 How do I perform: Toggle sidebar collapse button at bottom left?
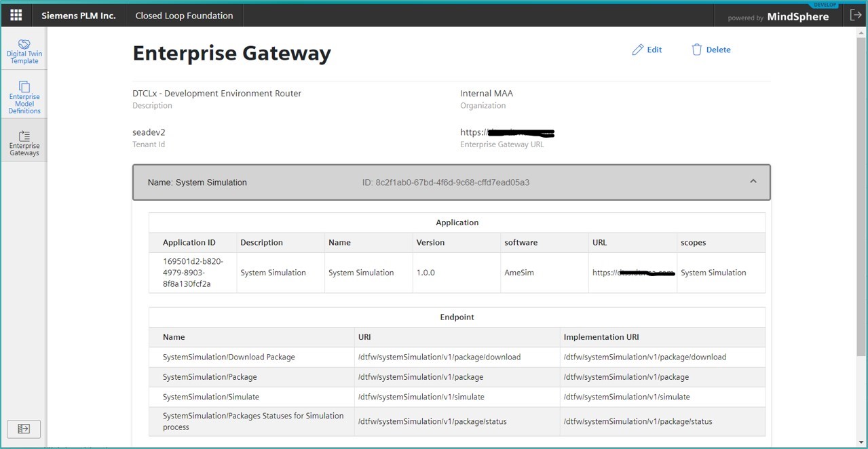[24, 429]
